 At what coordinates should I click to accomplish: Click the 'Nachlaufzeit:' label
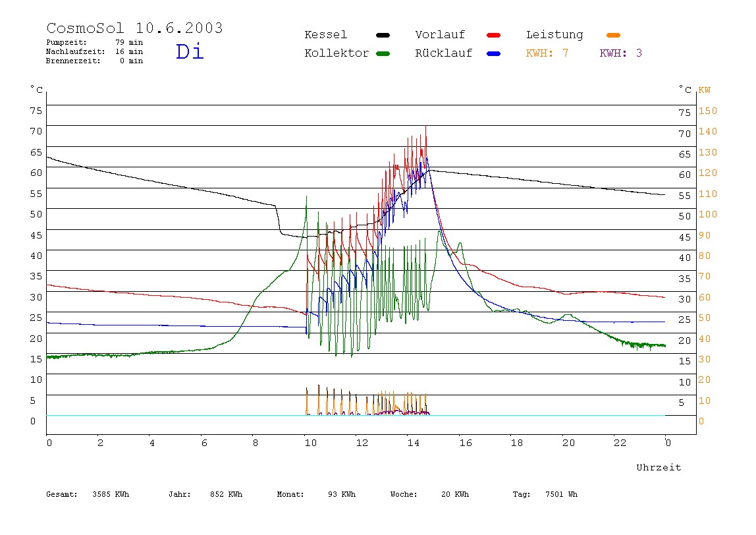click(75, 51)
